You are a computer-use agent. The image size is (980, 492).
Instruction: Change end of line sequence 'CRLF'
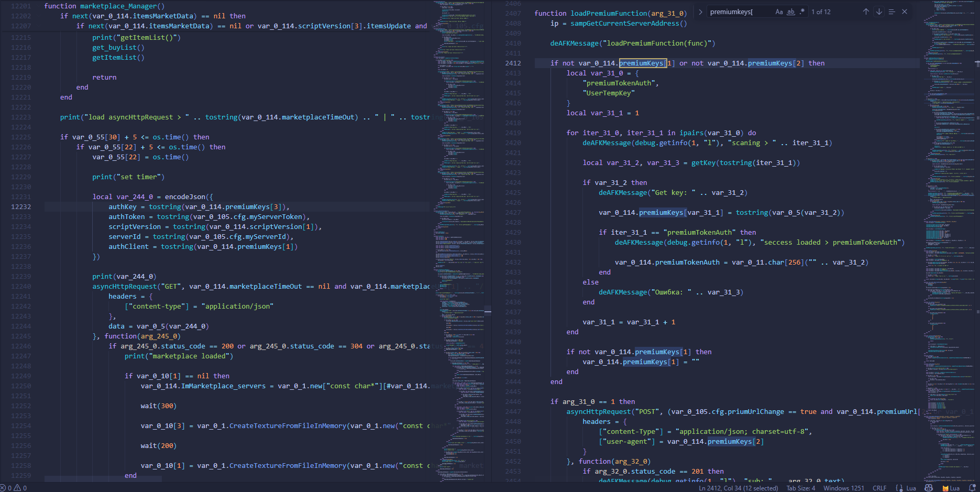click(x=879, y=488)
